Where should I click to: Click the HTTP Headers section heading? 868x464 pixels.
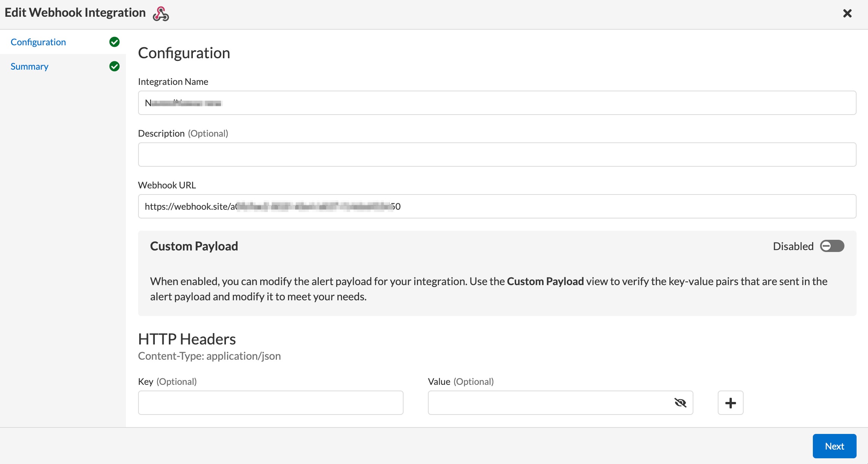187,339
